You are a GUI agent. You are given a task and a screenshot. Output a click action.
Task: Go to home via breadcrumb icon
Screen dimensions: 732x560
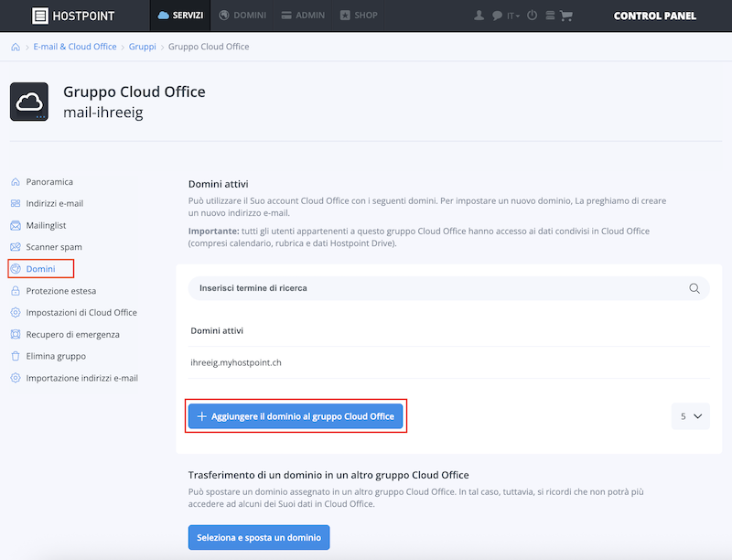click(x=16, y=47)
